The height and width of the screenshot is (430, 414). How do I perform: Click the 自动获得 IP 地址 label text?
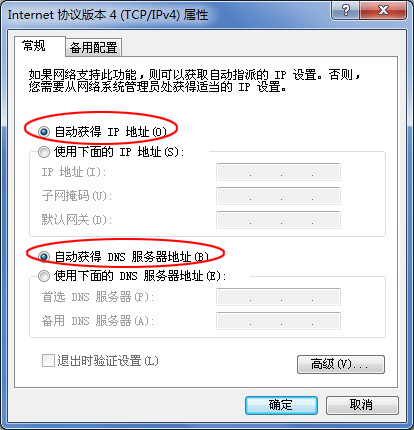click(x=110, y=132)
